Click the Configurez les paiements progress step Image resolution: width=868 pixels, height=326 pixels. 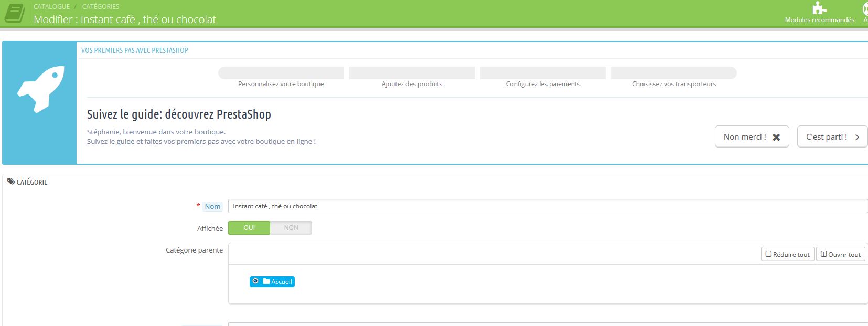(x=543, y=77)
